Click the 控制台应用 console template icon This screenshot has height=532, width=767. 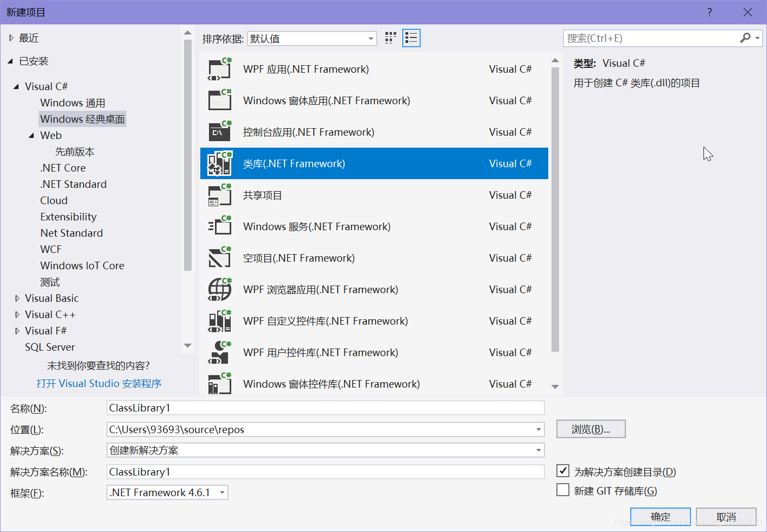click(220, 132)
